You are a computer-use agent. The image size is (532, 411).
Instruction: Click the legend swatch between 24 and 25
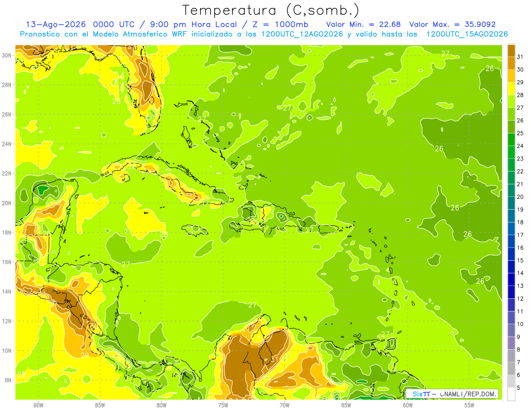coord(511,140)
